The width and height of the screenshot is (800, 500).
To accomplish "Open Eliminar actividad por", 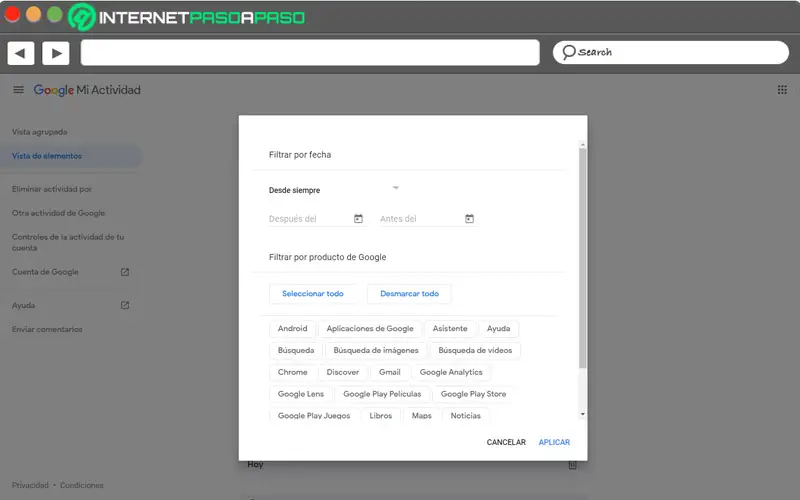I will pos(52,189).
